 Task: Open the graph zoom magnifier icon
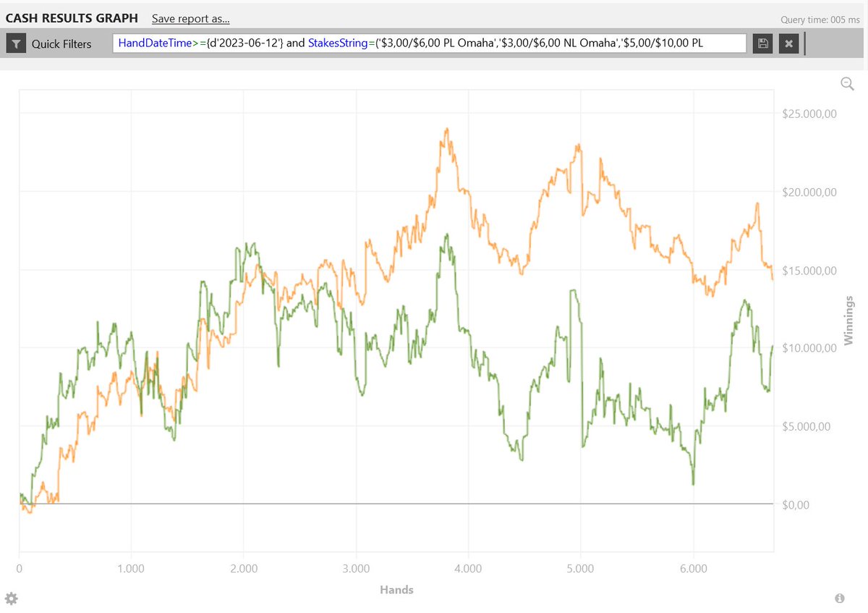(x=847, y=84)
